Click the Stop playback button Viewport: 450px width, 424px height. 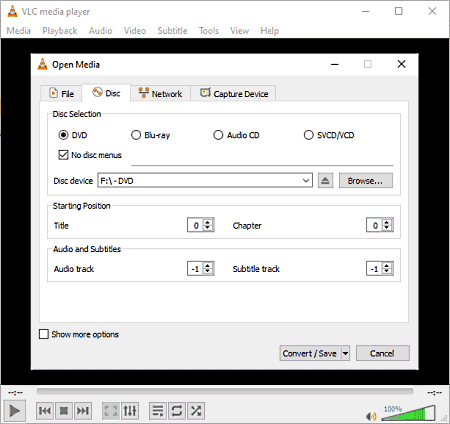coord(64,411)
